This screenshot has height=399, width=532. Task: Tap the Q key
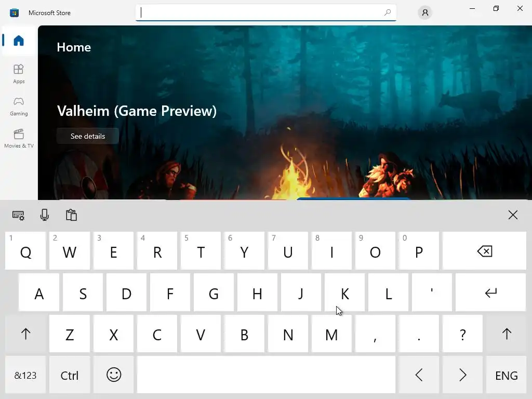coord(25,251)
